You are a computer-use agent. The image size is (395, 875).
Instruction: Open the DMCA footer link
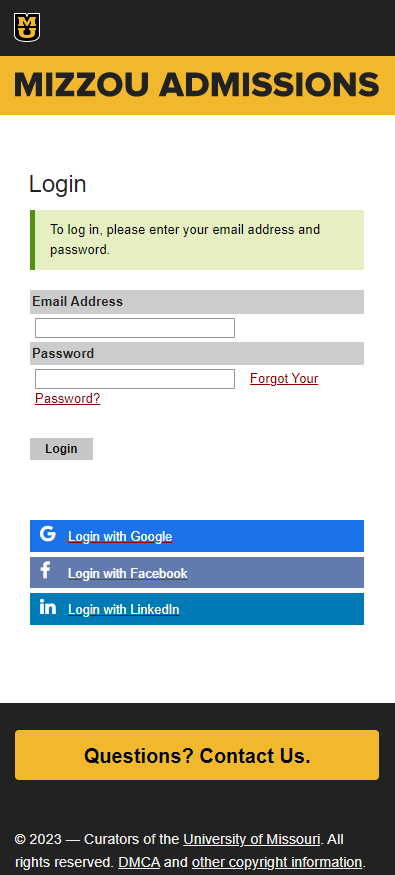coord(139,862)
